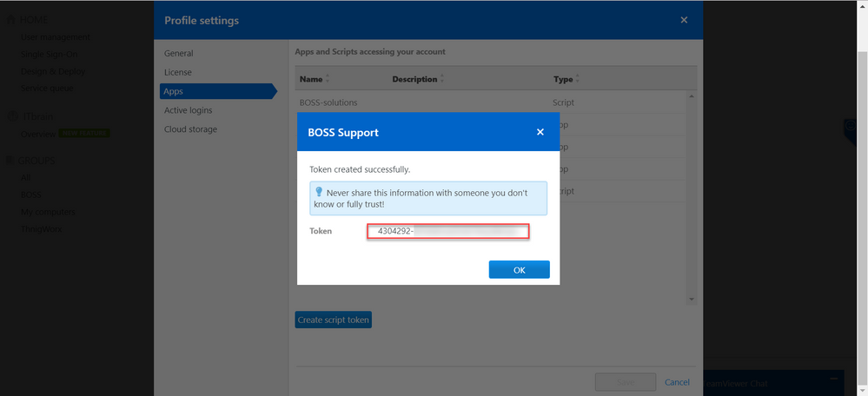This screenshot has width=868, height=396.
Task: Open User management in sidebar
Action: [x=56, y=37]
